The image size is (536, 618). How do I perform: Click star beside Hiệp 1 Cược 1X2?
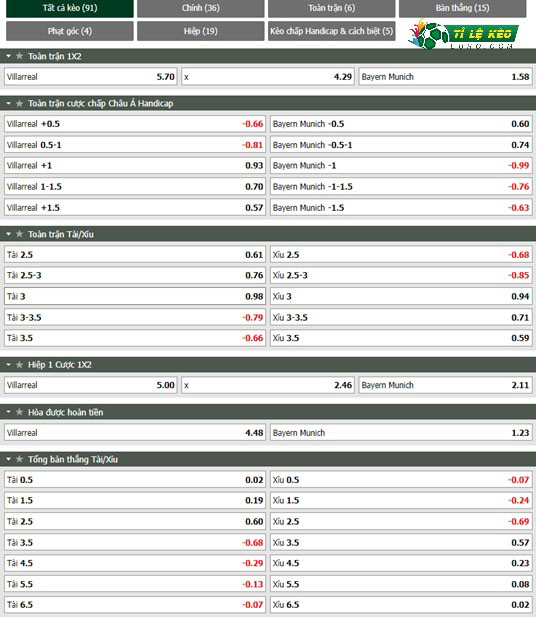19,365
